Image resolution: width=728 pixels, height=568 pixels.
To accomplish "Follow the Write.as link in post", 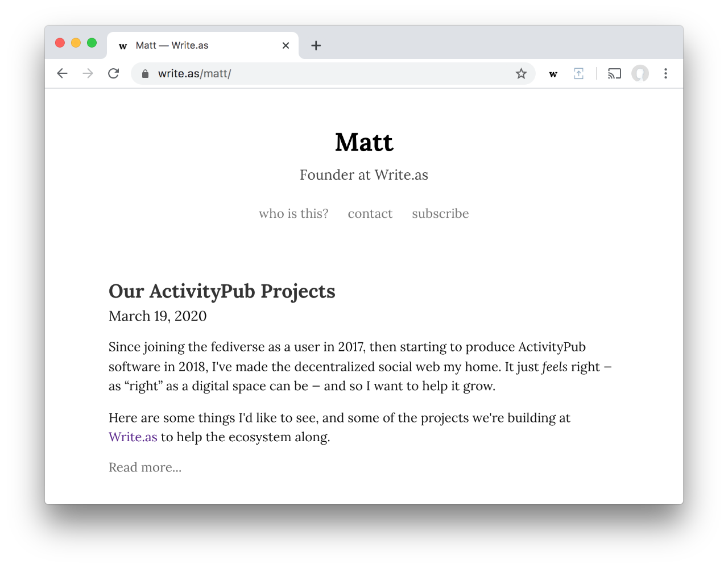I will (x=133, y=437).
